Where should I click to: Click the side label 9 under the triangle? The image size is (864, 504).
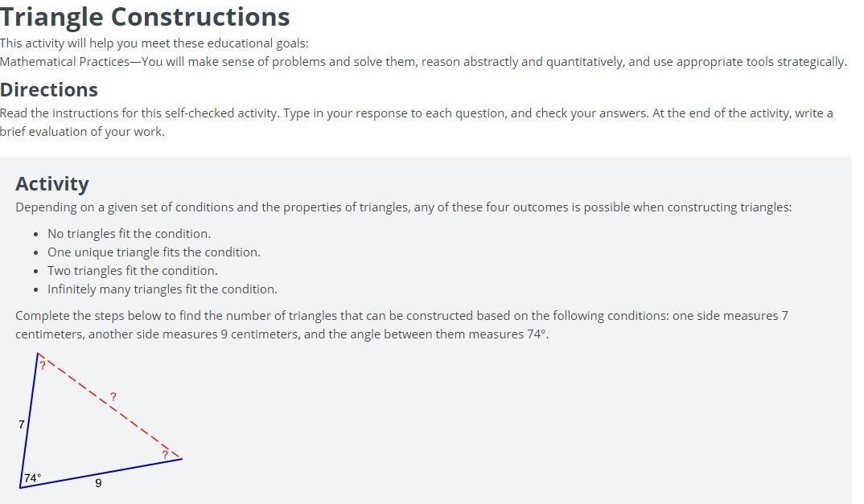click(98, 483)
